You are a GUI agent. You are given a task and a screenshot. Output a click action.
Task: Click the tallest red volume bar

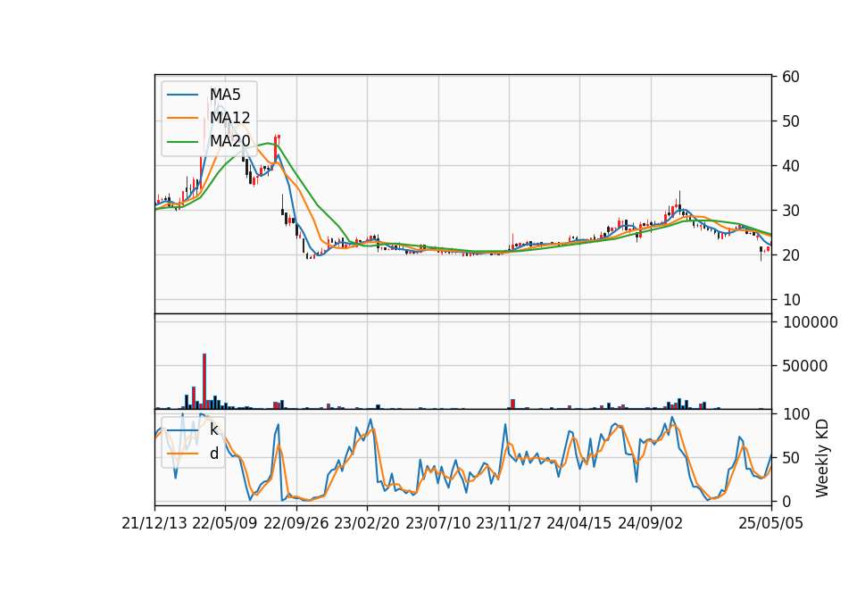click(204, 381)
